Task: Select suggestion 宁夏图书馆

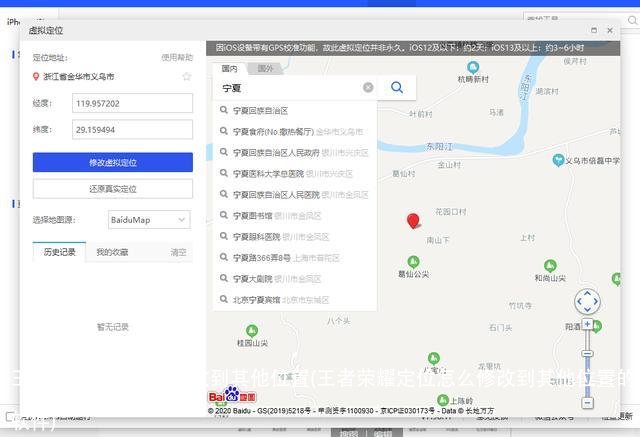Action: 294,216
